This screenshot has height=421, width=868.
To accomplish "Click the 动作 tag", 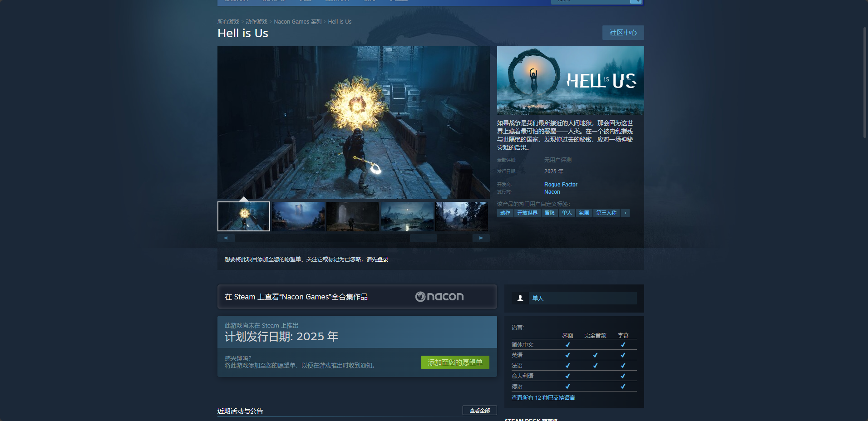I will [505, 213].
